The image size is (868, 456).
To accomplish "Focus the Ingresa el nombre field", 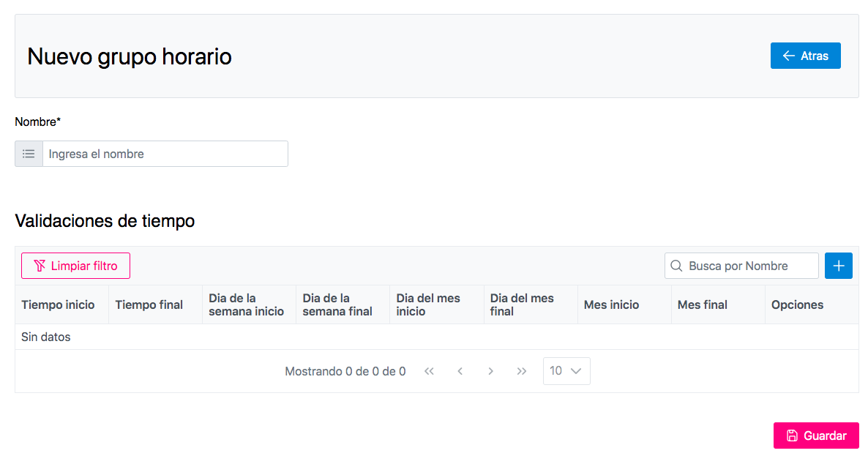I will pyautogui.click(x=165, y=154).
